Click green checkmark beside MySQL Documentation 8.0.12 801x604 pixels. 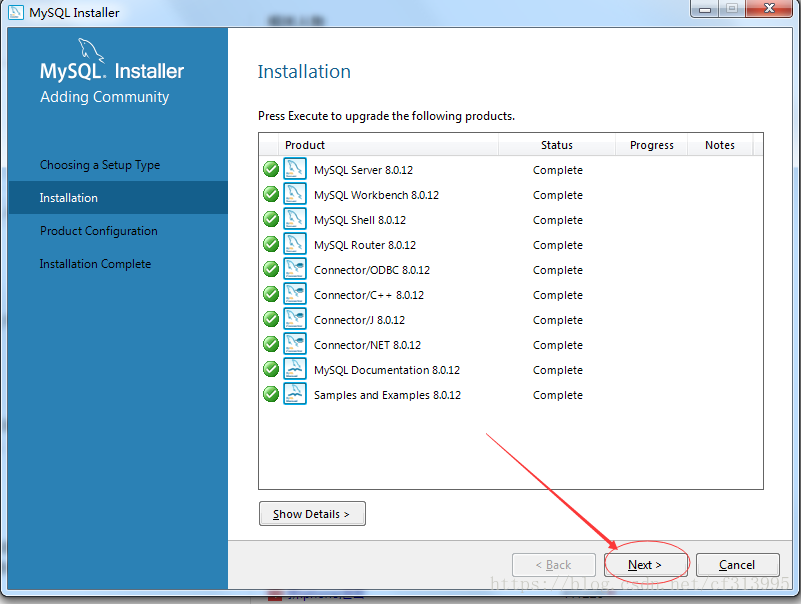[271, 369]
